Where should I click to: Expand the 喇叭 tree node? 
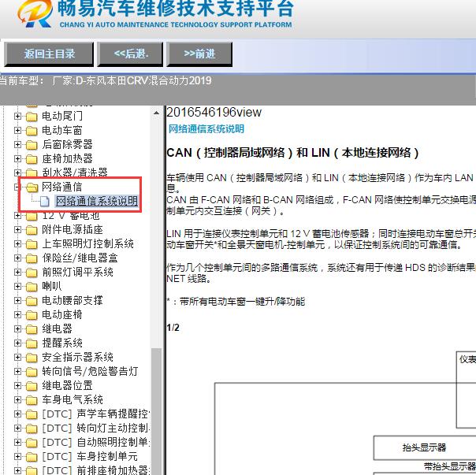click(17, 286)
